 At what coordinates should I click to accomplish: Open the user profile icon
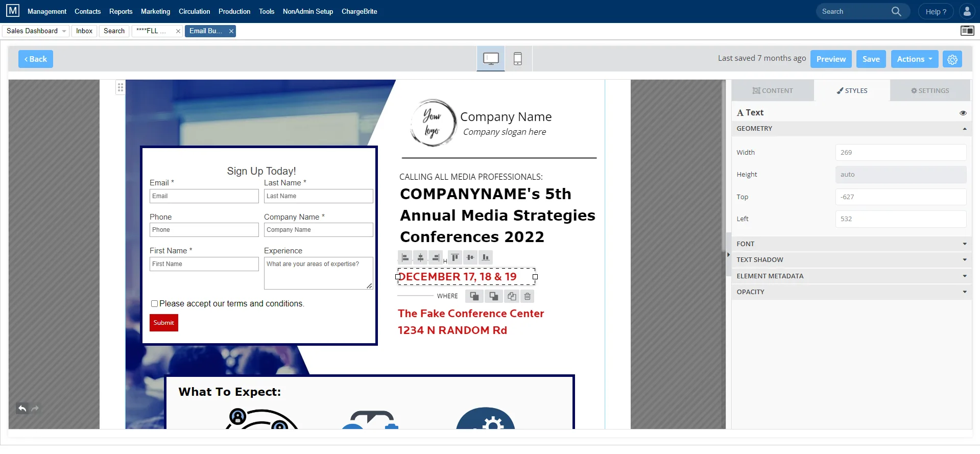pyautogui.click(x=967, y=11)
